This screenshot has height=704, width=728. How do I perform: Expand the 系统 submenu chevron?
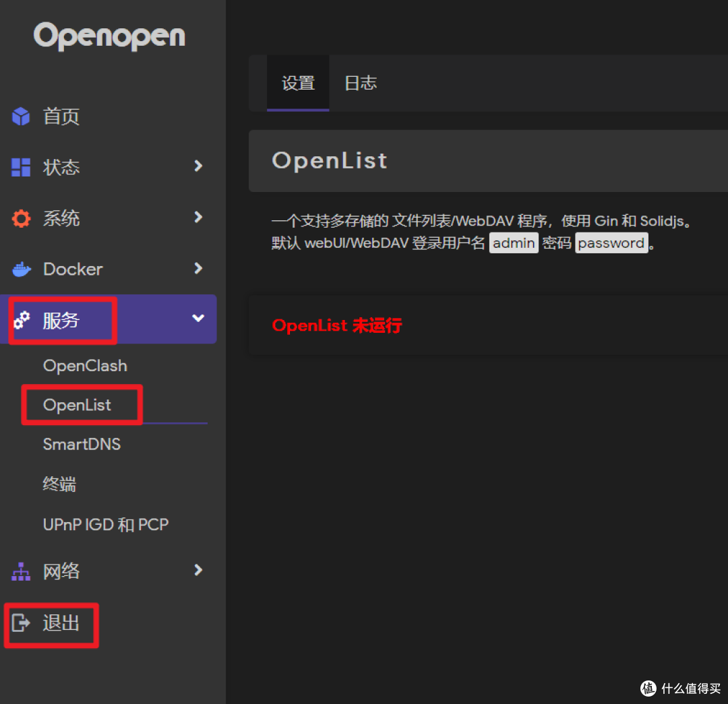[198, 217]
